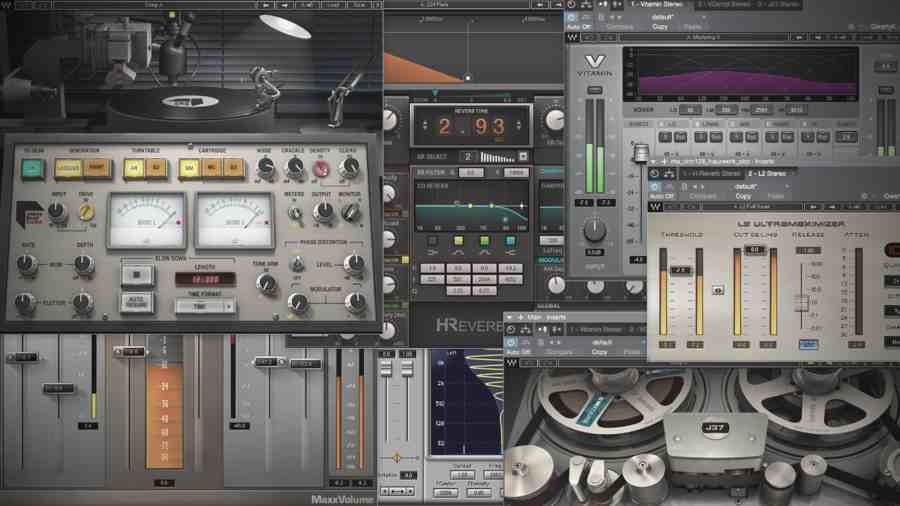Switch to the 2 - L2 Stereo tab

(x=767, y=173)
